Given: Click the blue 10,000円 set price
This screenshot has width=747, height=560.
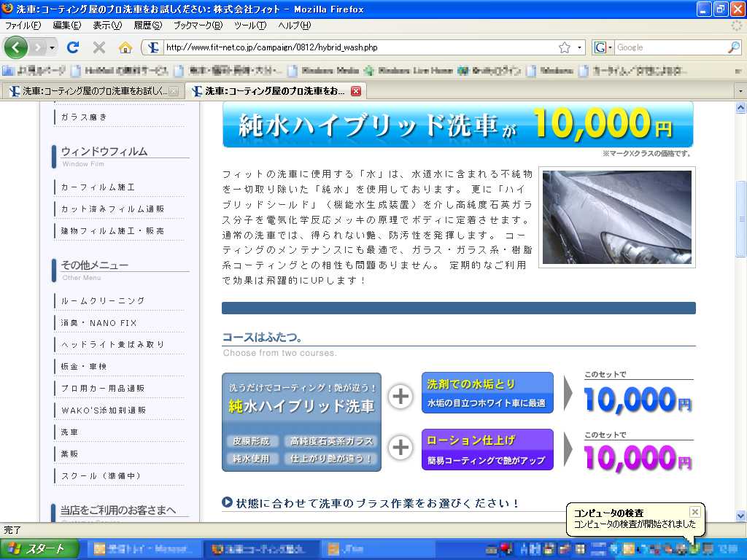Looking at the screenshot, I should point(638,399).
